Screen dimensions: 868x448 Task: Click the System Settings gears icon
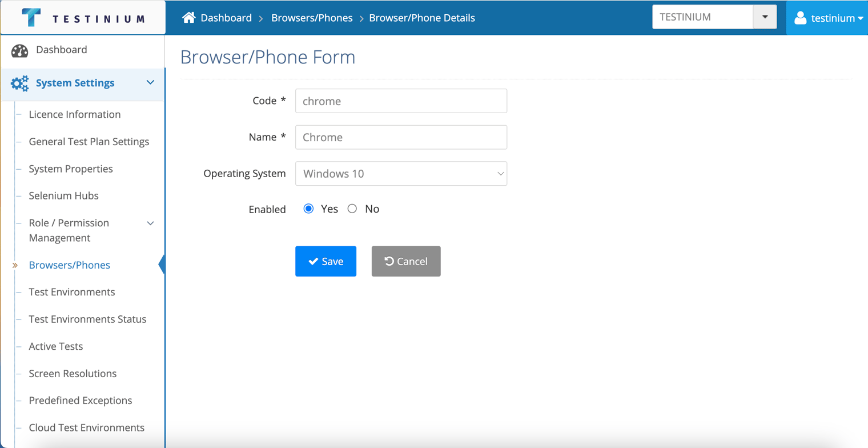coord(20,83)
